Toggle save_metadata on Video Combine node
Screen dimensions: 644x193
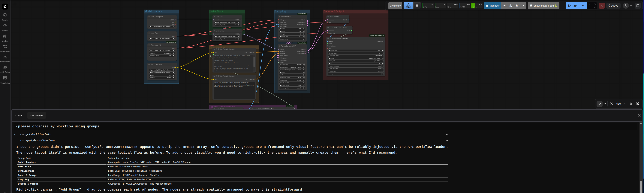click(356, 66)
